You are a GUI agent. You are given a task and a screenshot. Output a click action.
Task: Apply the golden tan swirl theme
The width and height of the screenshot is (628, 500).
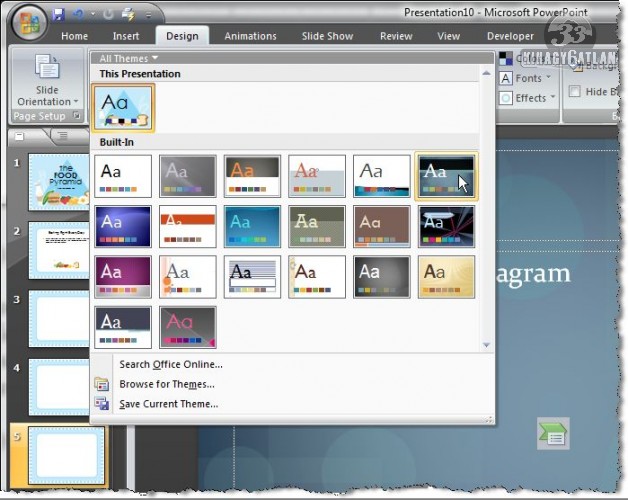446,277
